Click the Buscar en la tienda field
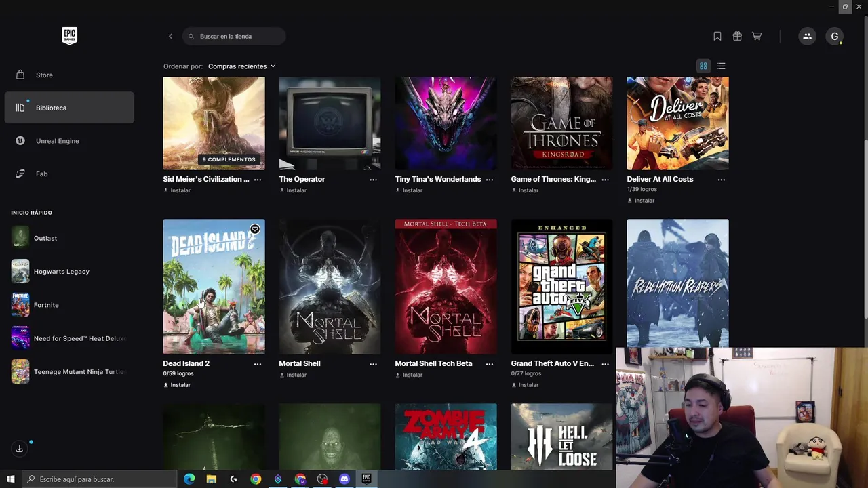868x488 pixels. [234, 36]
